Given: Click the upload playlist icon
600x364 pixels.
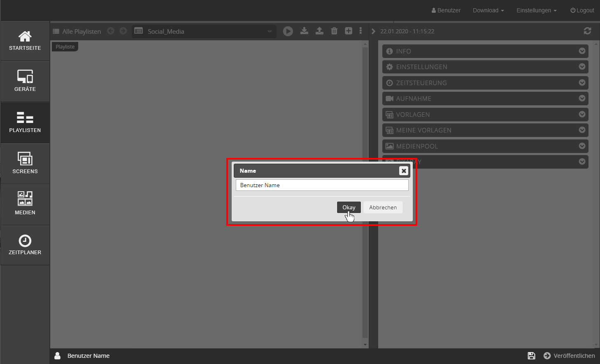Looking at the screenshot, I should 319,31.
